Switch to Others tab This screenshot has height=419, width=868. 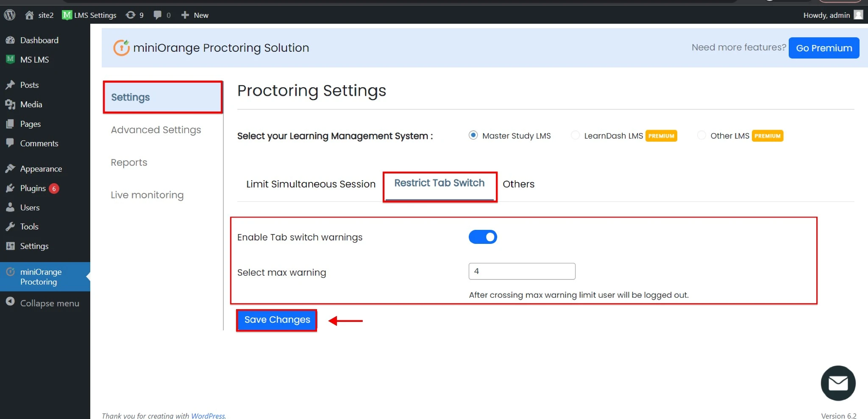(518, 184)
